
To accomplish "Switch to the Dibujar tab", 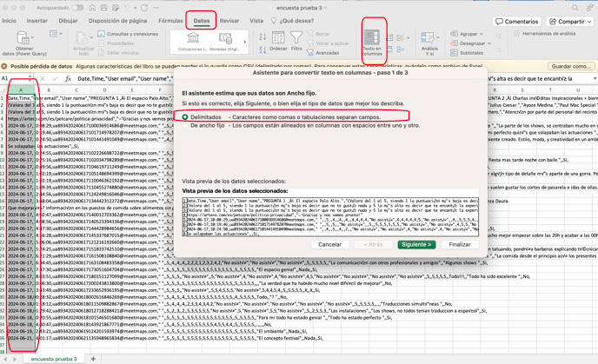I will [x=68, y=21].
